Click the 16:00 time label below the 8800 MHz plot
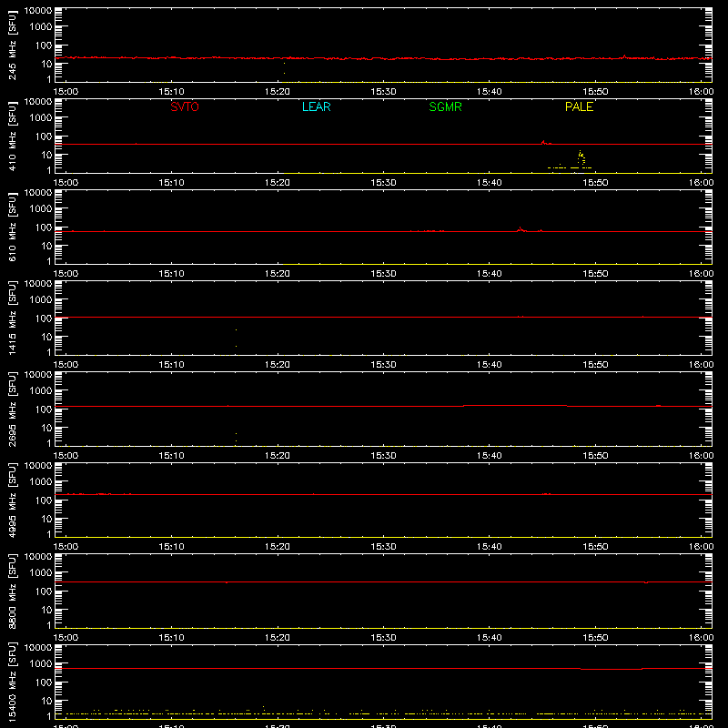The height and width of the screenshot is (728, 728). point(701,638)
